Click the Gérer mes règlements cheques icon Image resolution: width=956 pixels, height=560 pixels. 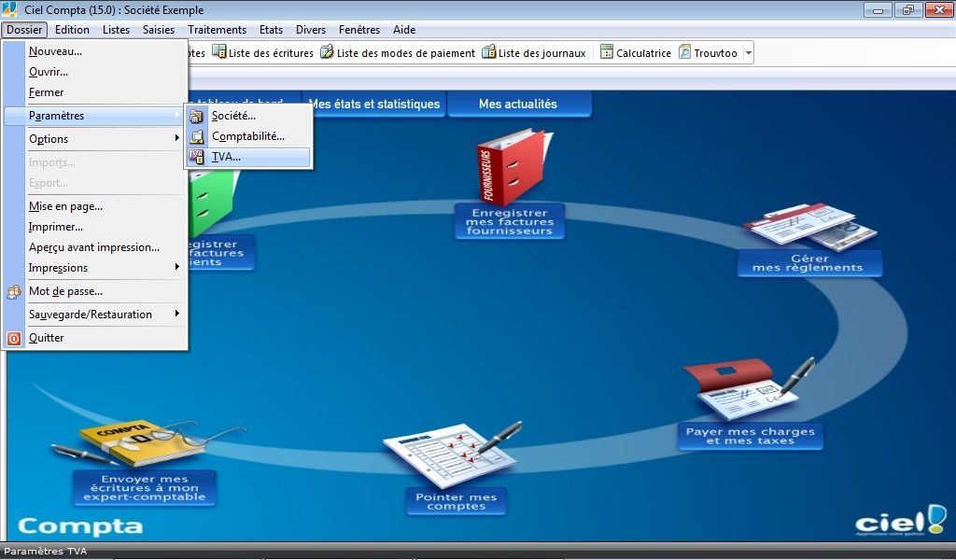(810, 227)
